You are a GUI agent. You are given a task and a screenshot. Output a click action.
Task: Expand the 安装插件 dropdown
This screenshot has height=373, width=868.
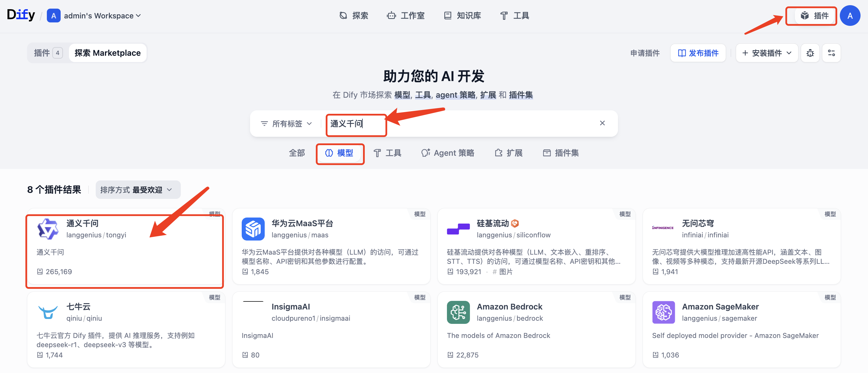coord(767,53)
